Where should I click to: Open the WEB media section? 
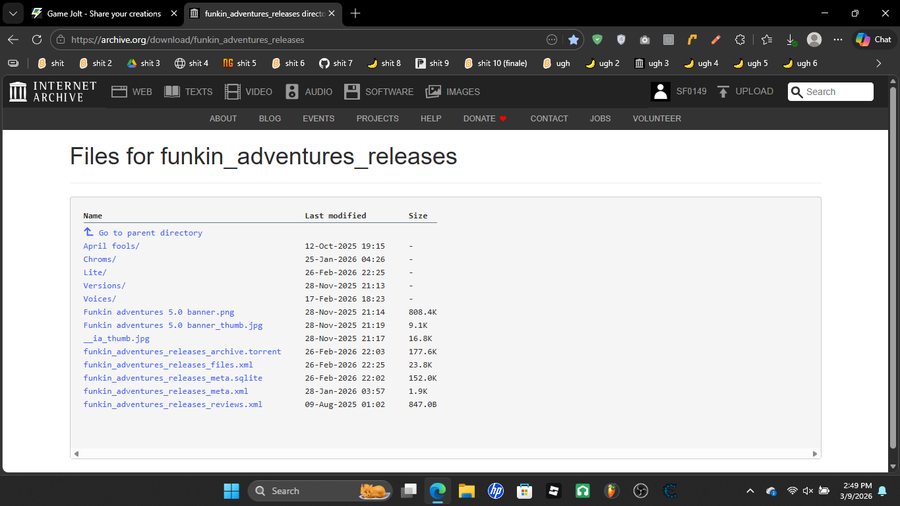pos(131,92)
